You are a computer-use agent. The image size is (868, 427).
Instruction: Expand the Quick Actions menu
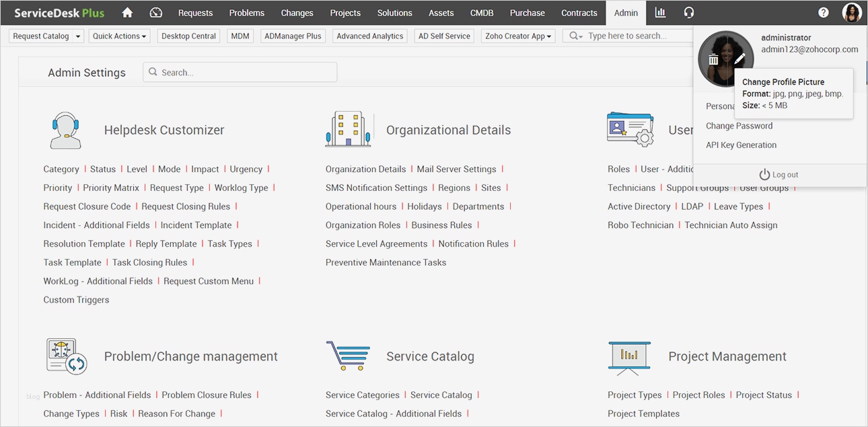point(120,36)
